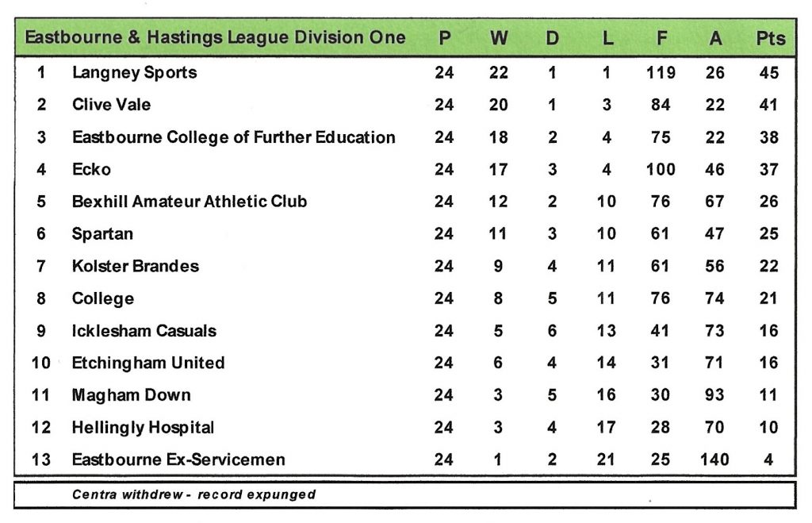Click the league title header text
Viewport: 812px width, 523px height.
point(215,38)
